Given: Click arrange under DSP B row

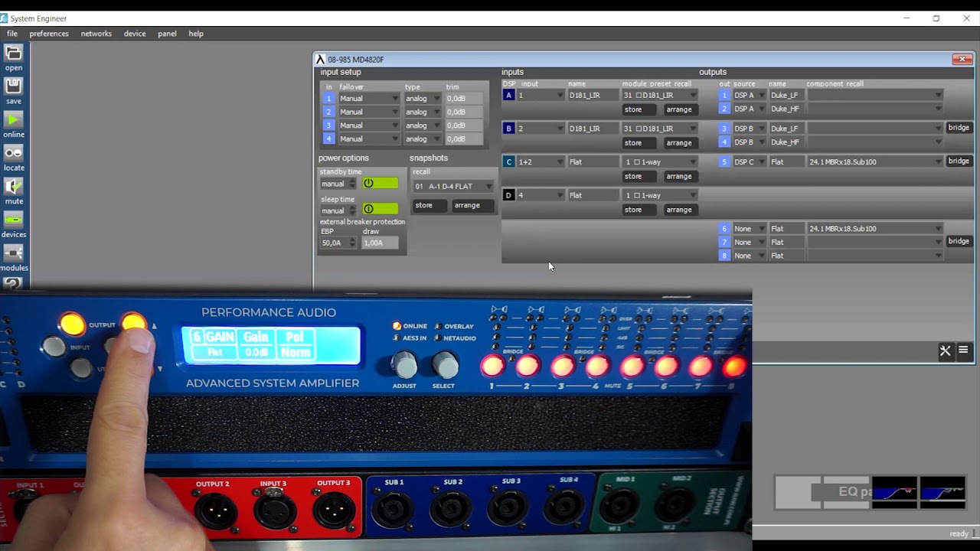Looking at the screenshot, I should [x=679, y=143].
